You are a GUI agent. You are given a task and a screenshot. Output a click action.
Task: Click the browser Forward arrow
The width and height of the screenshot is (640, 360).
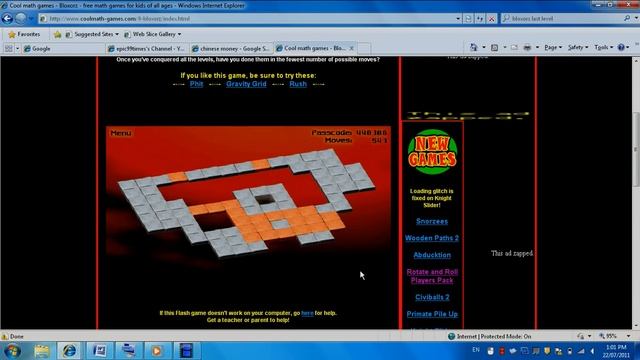(x=21, y=18)
